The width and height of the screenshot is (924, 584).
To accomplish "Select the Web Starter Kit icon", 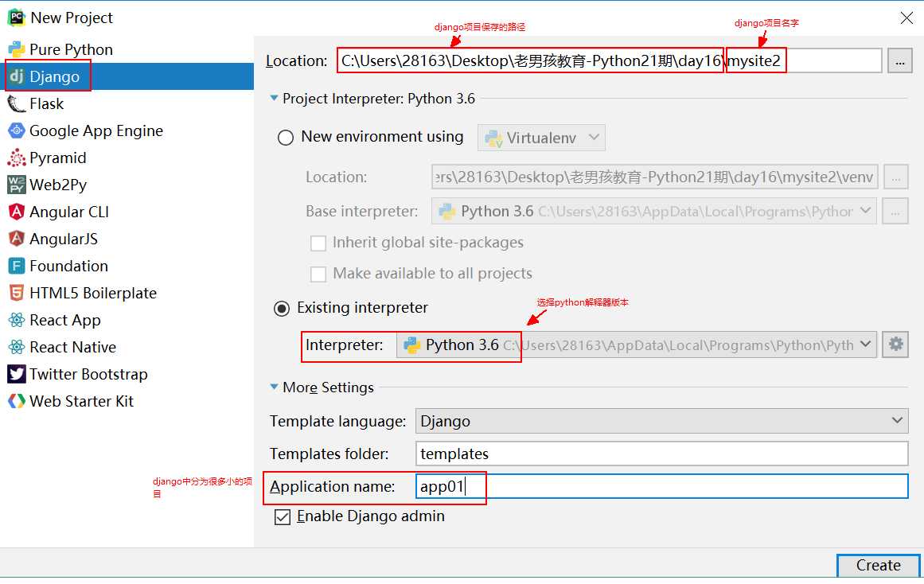I will (17, 401).
